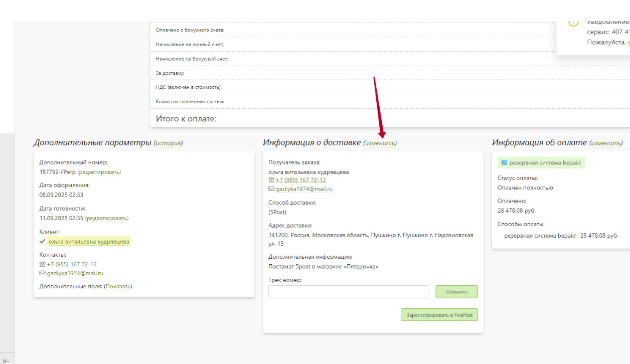Click the Сохранить button
The width and height of the screenshot is (630, 364).
[456, 292]
